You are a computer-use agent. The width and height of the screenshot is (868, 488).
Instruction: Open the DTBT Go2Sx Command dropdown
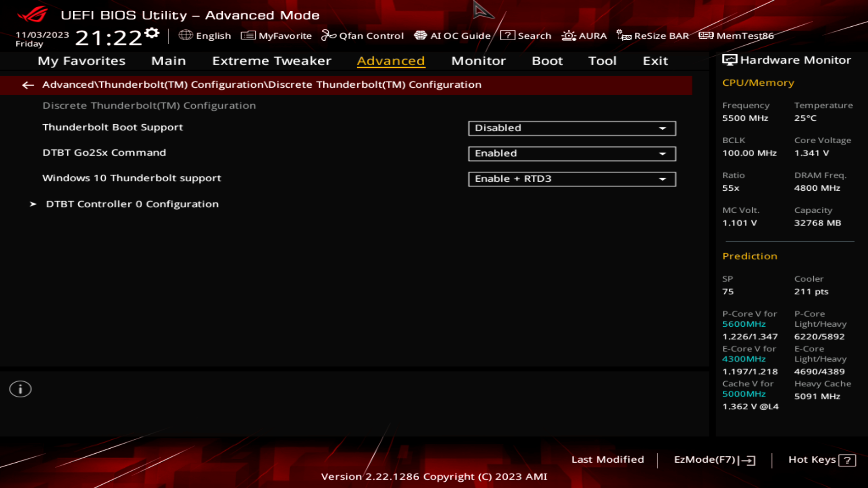(x=571, y=154)
